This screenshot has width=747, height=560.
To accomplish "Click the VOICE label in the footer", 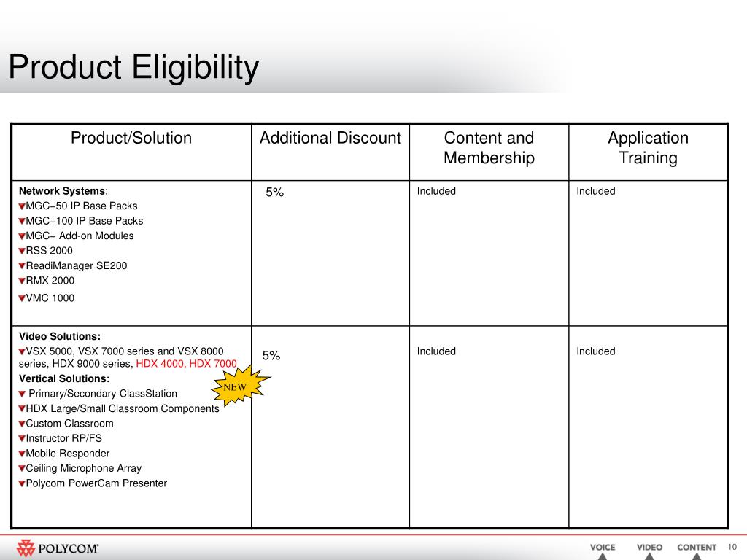I will point(603,548).
